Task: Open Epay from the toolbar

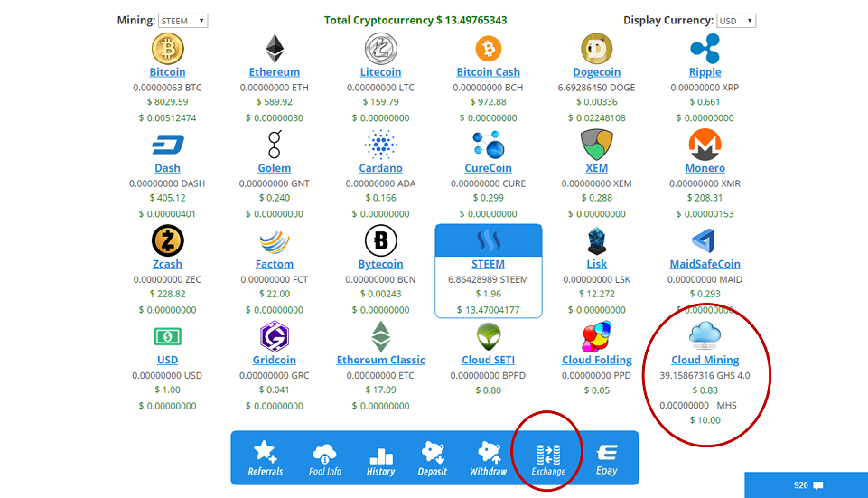Action: click(607, 460)
